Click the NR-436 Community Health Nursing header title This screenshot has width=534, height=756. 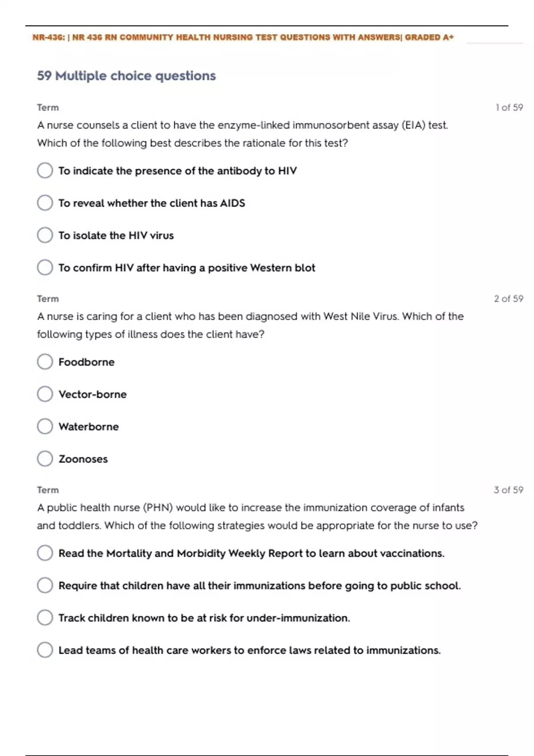243,37
